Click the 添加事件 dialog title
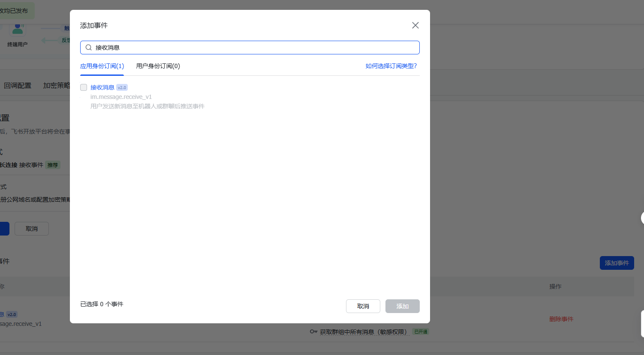The image size is (644, 355). pos(94,26)
